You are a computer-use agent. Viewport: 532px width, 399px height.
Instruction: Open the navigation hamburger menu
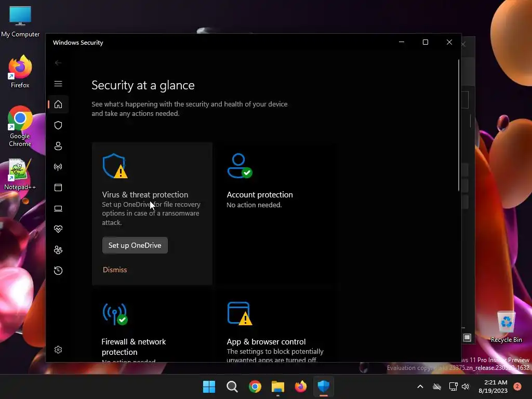coord(58,84)
